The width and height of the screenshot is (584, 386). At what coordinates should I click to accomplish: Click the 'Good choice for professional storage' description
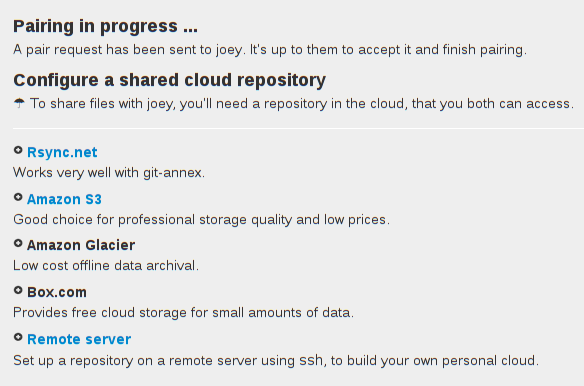[x=201, y=220]
